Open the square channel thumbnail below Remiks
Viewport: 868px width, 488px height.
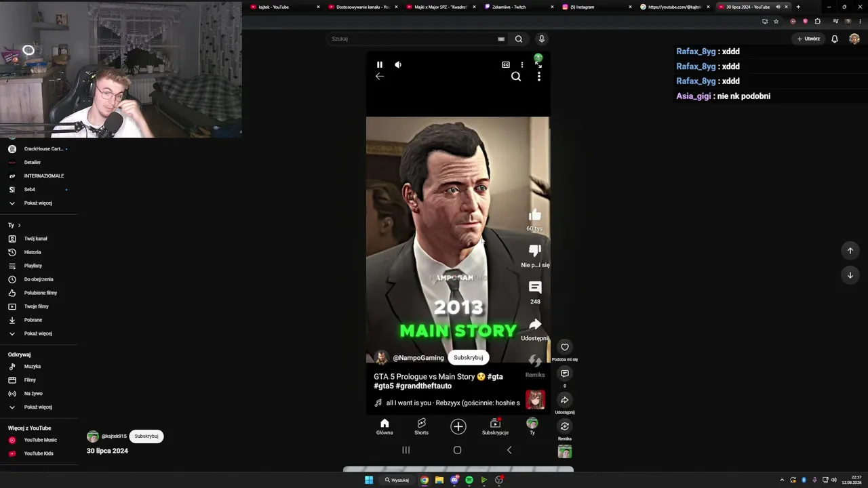564,451
